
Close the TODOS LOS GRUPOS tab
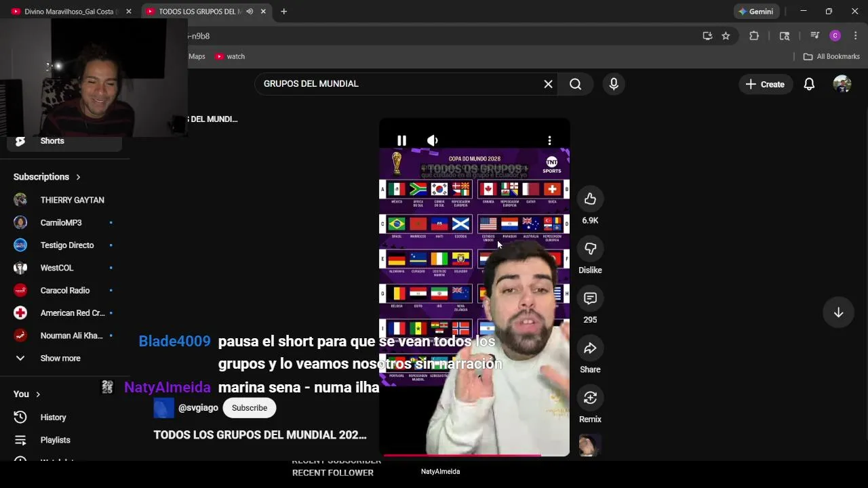click(x=263, y=12)
